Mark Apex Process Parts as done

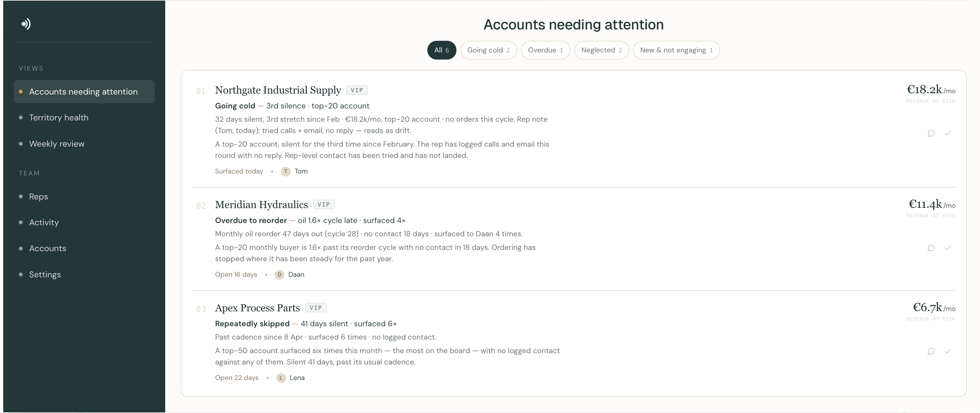click(948, 352)
